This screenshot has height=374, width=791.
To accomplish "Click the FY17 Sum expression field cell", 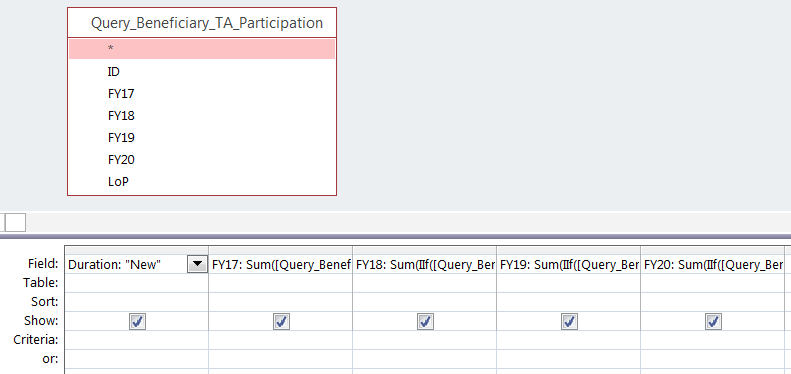I will 280,264.
